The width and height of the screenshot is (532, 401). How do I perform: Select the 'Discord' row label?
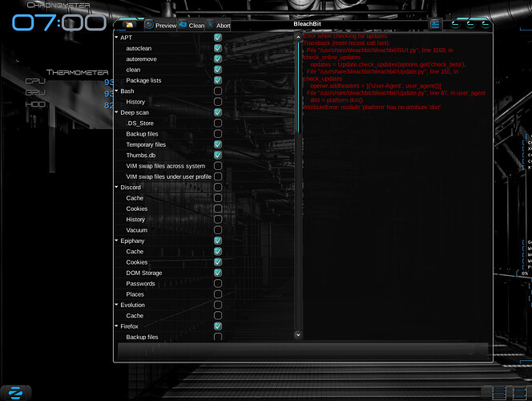pos(131,188)
